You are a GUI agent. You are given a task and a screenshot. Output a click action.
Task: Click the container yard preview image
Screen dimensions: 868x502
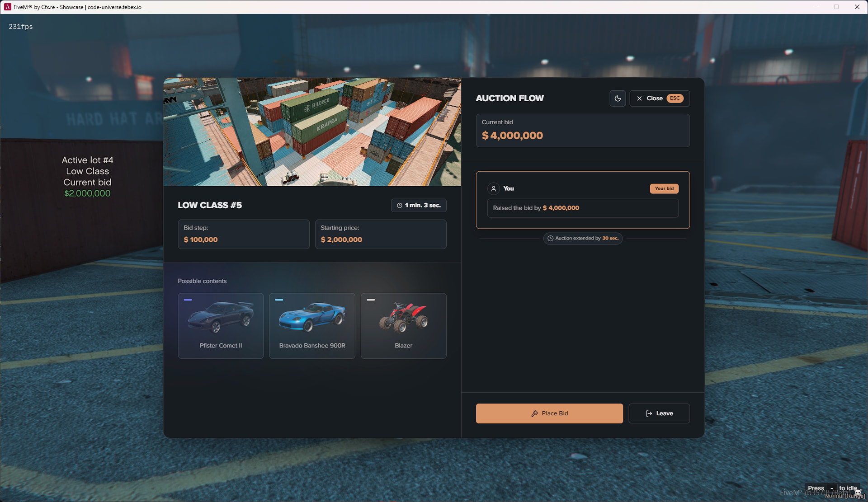click(x=312, y=131)
